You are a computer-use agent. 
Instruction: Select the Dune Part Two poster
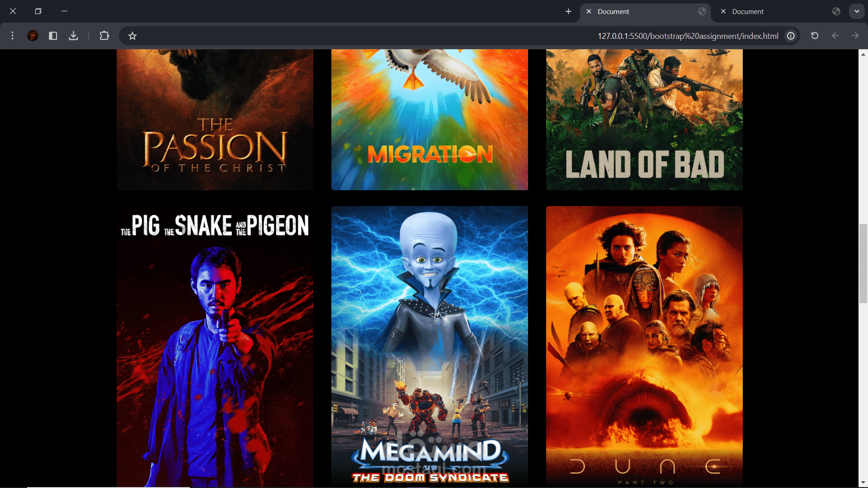click(x=644, y=346)
